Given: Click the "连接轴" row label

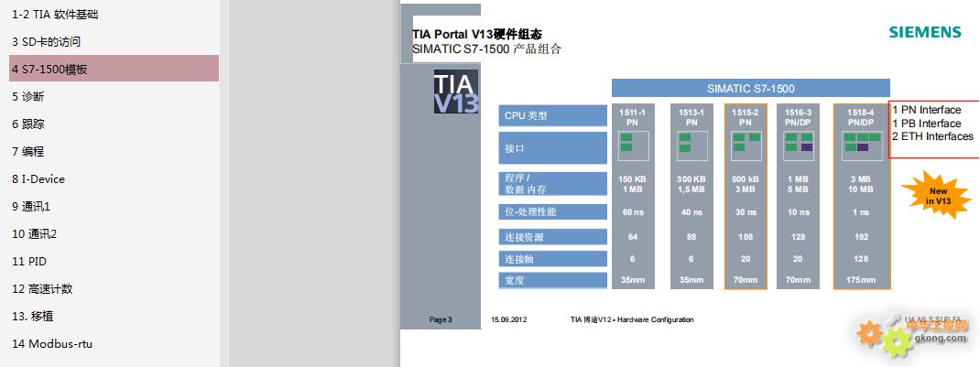Looking at the screenshot, I should point(552,258).
